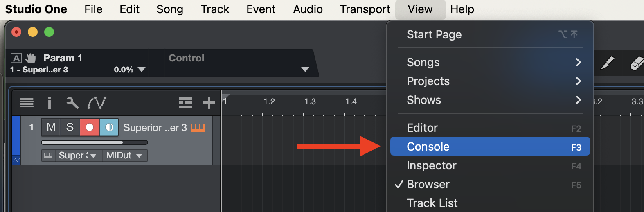
Task: Toggle the track monitor button
Action: coord(109,127)
